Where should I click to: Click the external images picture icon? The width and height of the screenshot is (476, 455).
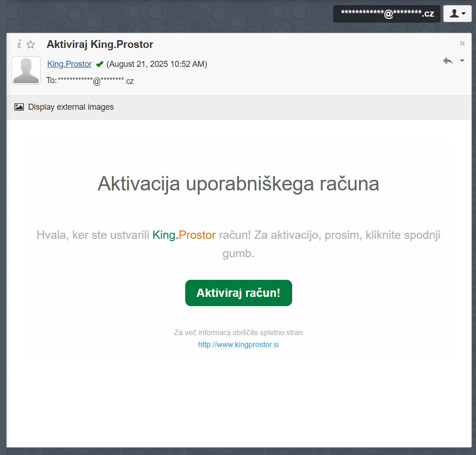coord(19,107)
